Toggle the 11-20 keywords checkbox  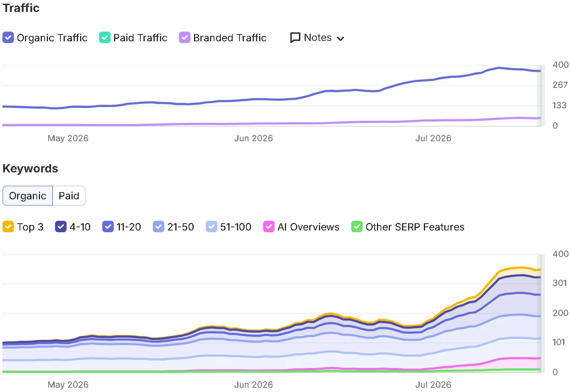tap(108, 227)
